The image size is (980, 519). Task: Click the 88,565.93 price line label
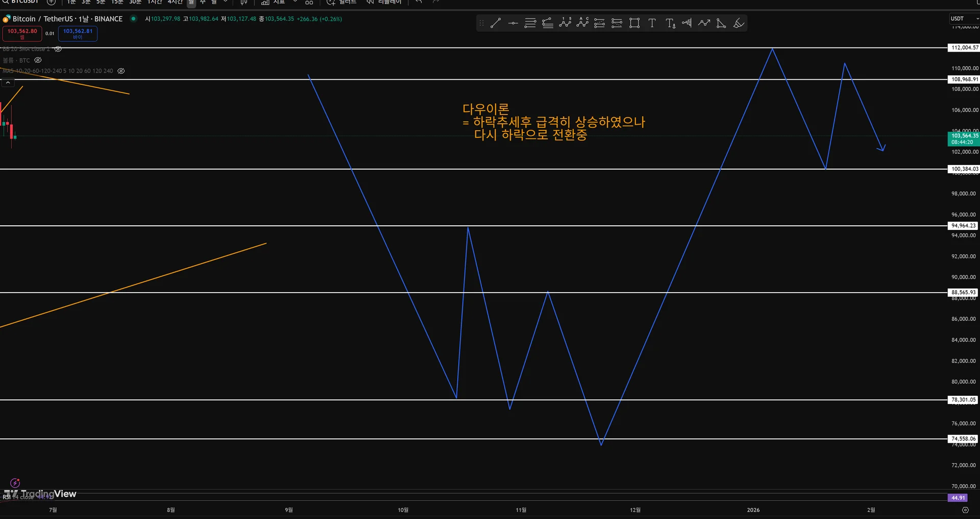coord(963,293)
